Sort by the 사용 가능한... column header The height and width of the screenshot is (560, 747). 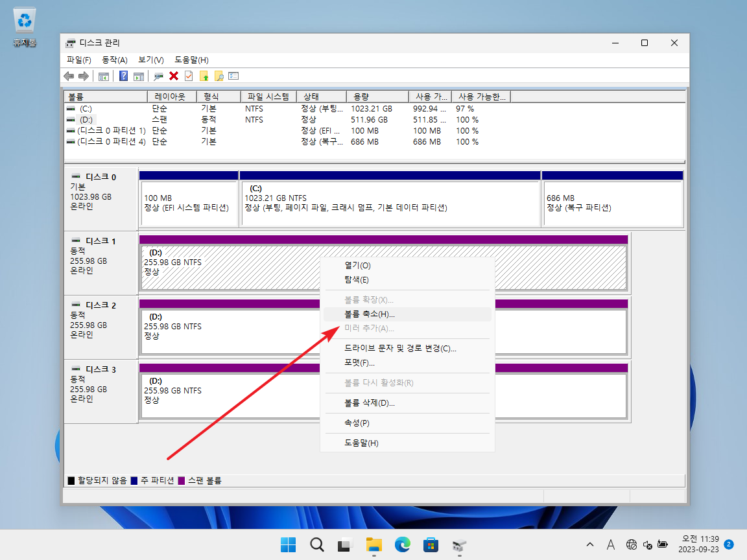481,97
